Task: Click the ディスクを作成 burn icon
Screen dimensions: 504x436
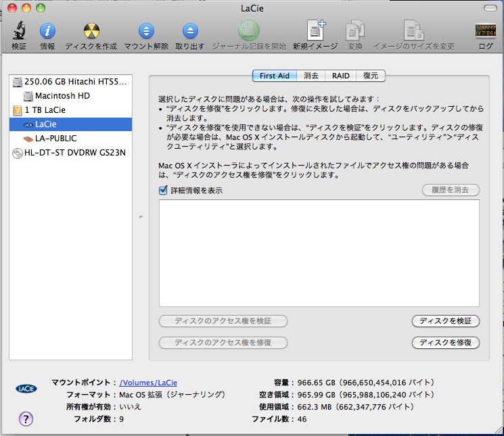Action: [x=91, y=31]
